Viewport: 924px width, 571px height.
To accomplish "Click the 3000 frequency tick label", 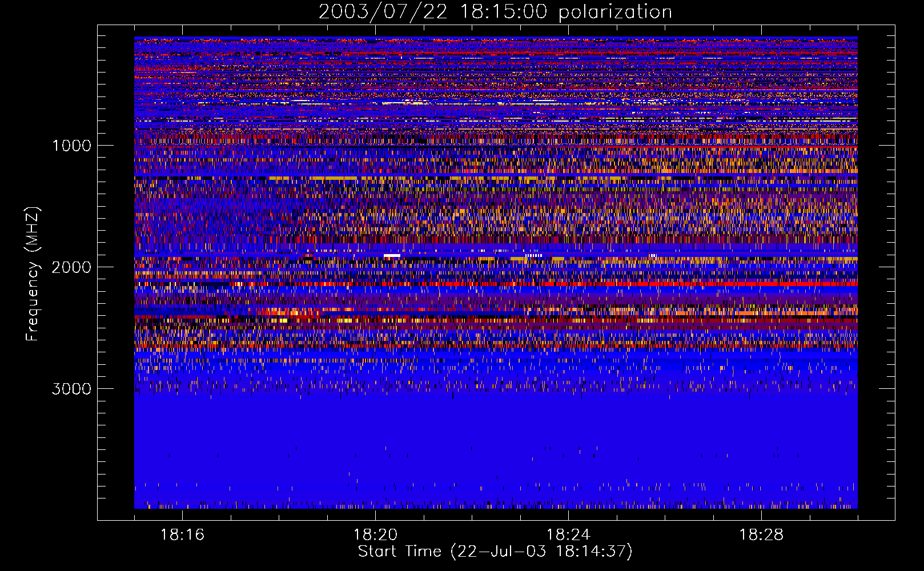I will [71, 389].
